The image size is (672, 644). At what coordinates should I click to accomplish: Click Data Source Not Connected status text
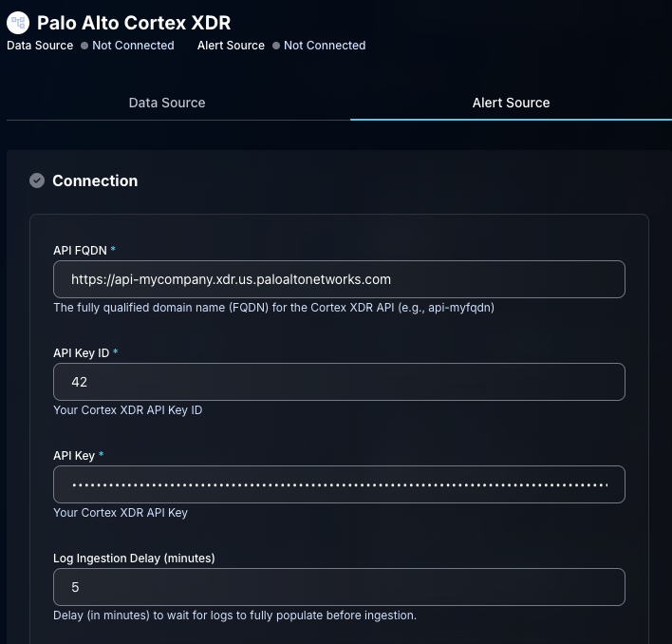pyautogui.click(x=133, y=46)
